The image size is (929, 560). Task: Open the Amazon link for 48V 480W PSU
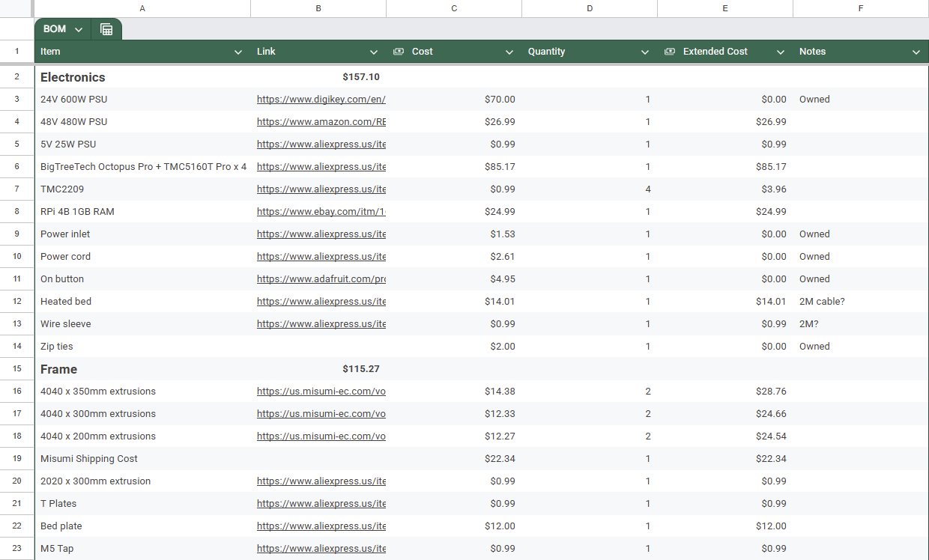coord(321,122)
